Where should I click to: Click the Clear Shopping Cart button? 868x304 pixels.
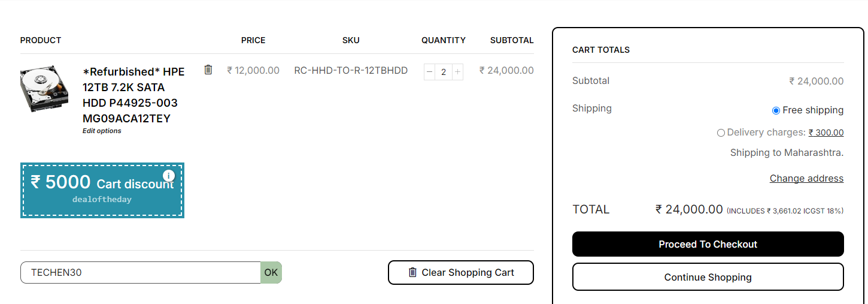point(460,272)
